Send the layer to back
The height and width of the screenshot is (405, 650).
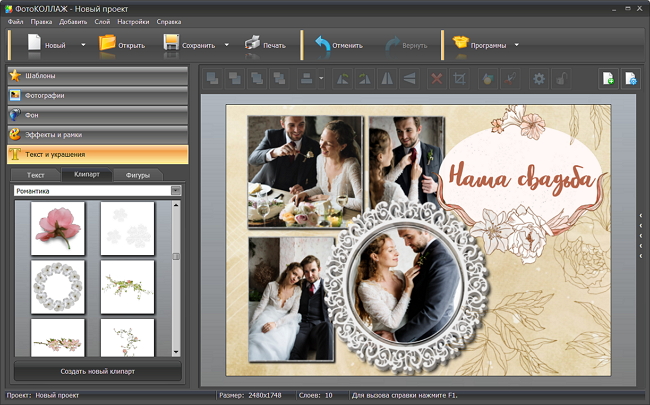coord(235,78)
